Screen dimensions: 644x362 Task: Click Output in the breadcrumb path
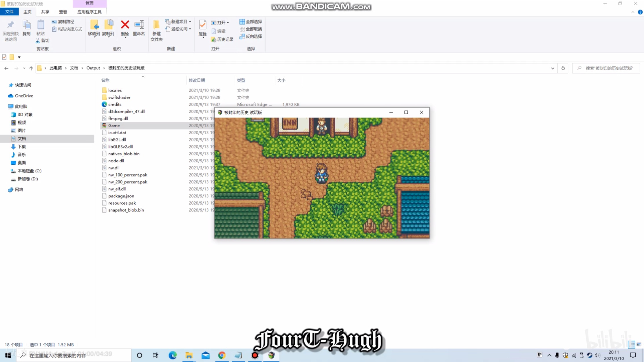93,68
